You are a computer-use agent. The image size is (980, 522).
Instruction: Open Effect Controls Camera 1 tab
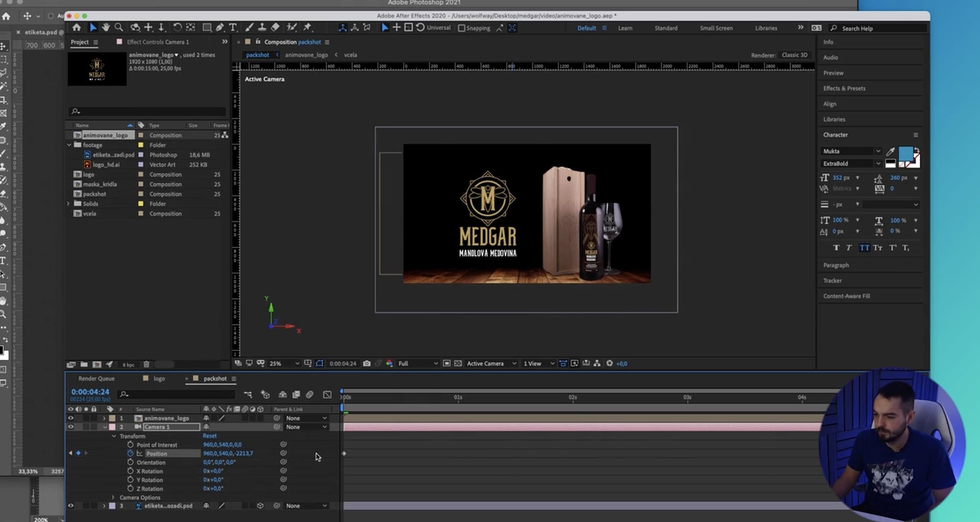coord(158,42)
